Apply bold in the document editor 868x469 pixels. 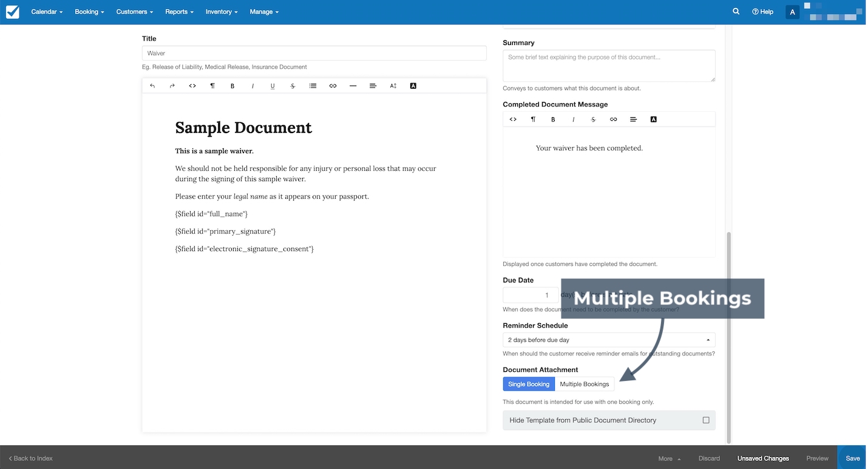[232, 86]
